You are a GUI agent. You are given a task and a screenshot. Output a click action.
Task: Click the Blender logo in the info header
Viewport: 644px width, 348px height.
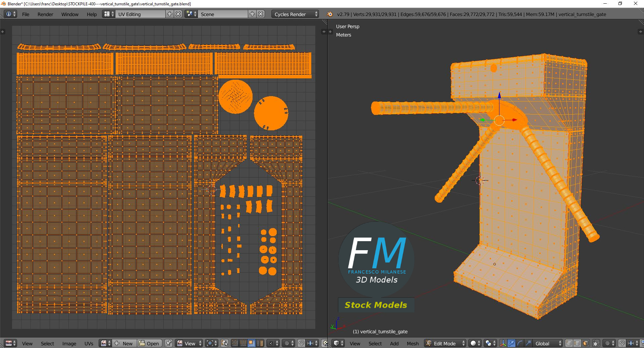coord(330,14)
